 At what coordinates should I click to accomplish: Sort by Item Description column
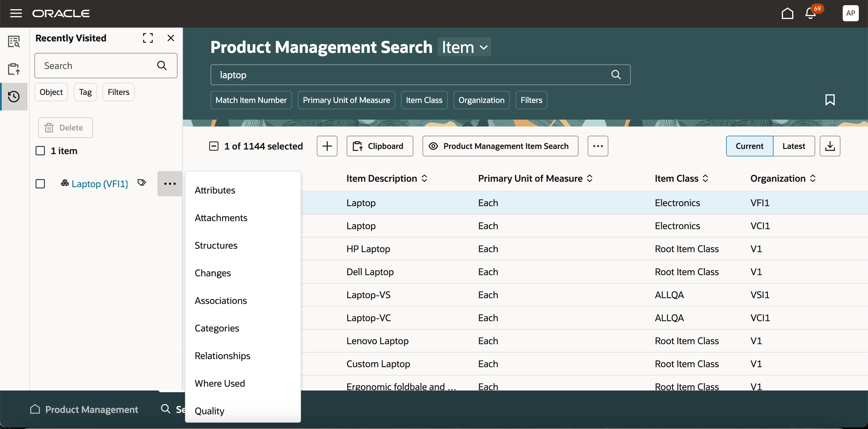(424, 178)
